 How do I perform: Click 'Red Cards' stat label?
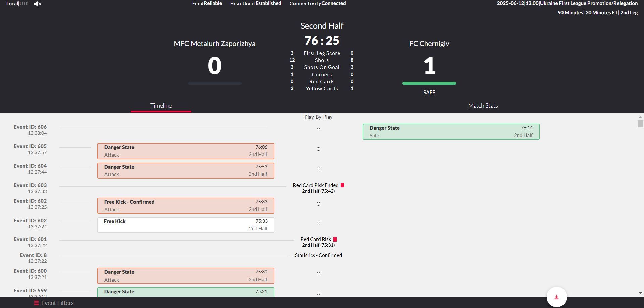[322, 82]
